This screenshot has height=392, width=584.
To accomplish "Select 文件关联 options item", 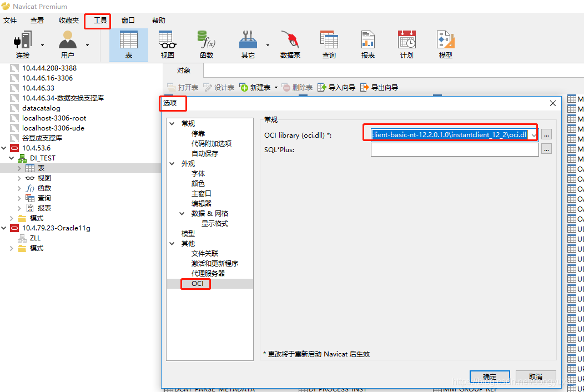I will click(x=205, y=253).
